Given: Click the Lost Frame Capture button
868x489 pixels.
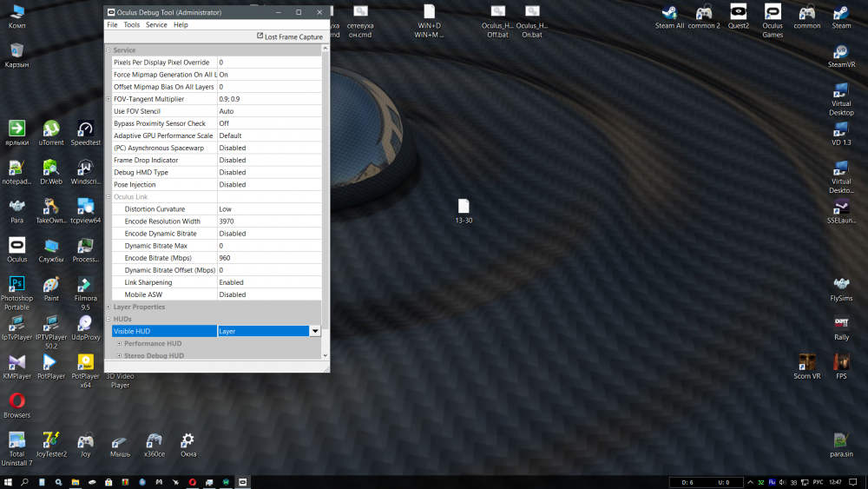Looking at the screenshot, I should click(x=290, y=37).
